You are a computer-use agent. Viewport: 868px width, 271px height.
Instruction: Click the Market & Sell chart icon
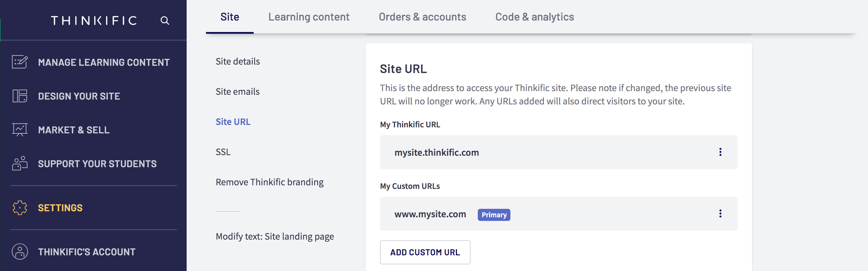[x=20, y=129]
